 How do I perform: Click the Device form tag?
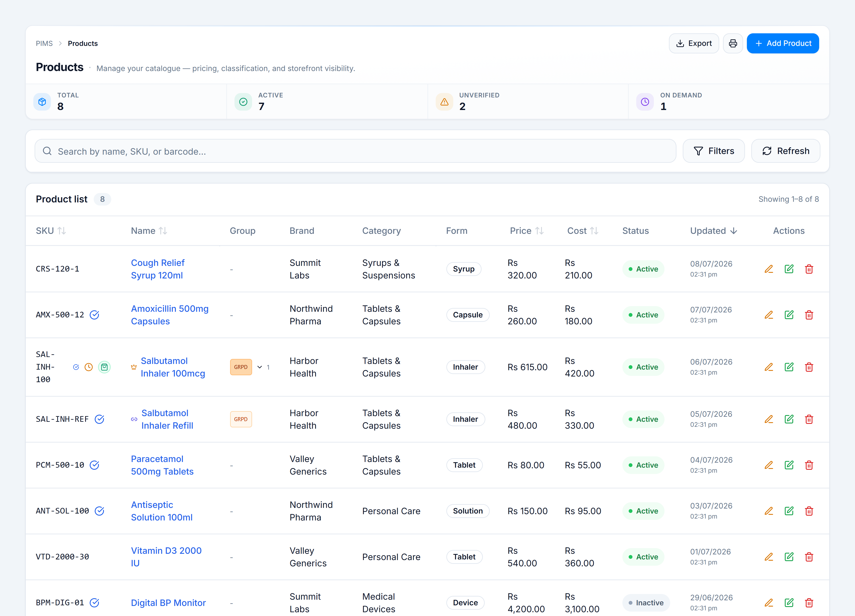(465, 602)
